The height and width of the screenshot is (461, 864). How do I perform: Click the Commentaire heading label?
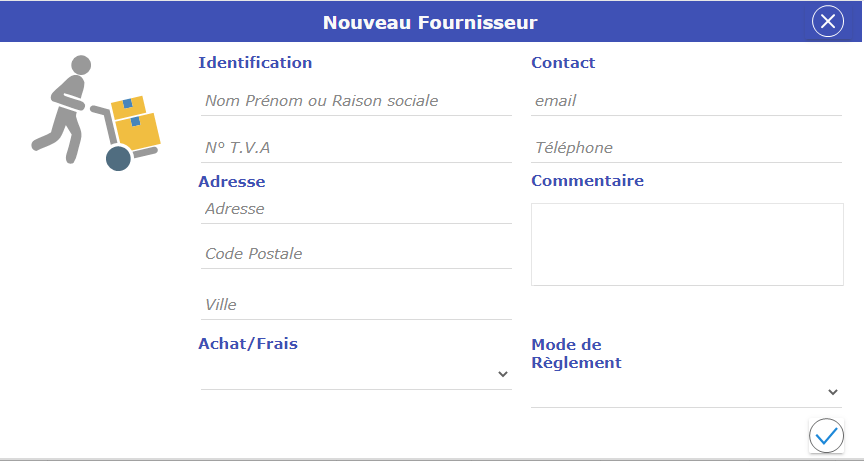587,181
